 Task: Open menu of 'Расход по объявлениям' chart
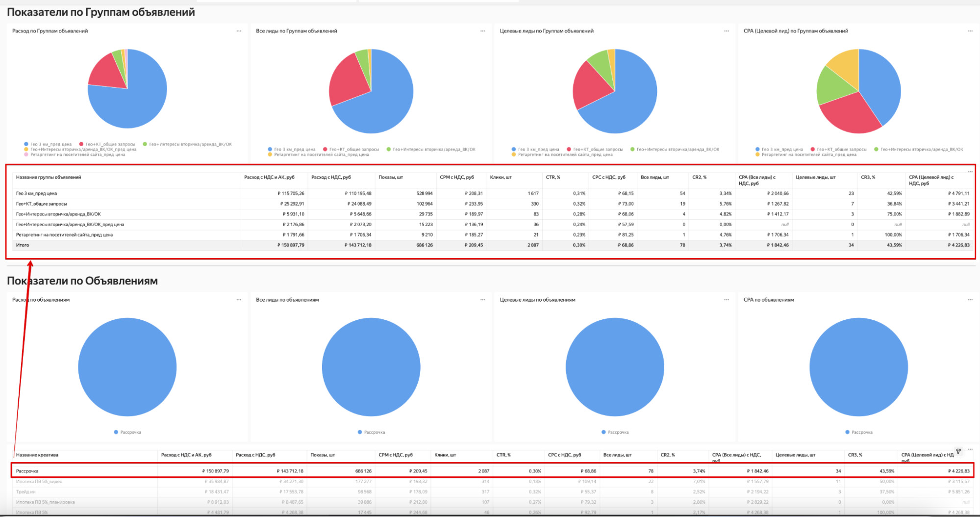[x=239, y=300]
